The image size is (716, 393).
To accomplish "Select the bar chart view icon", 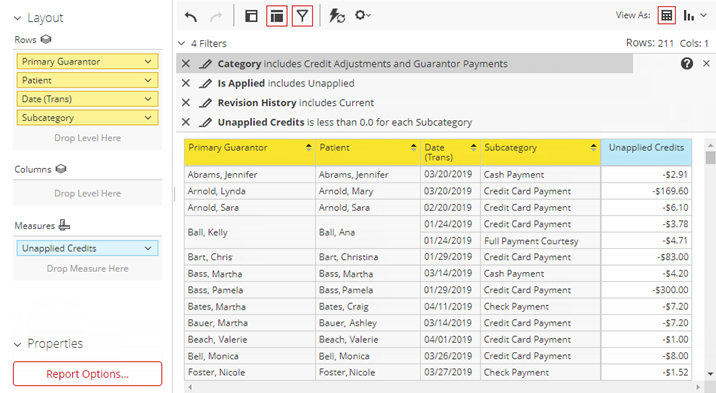I will 689,16.
